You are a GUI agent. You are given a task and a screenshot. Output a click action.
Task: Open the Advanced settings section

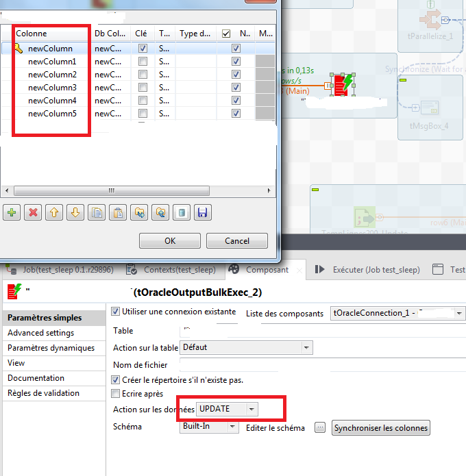tap(54, 333)
